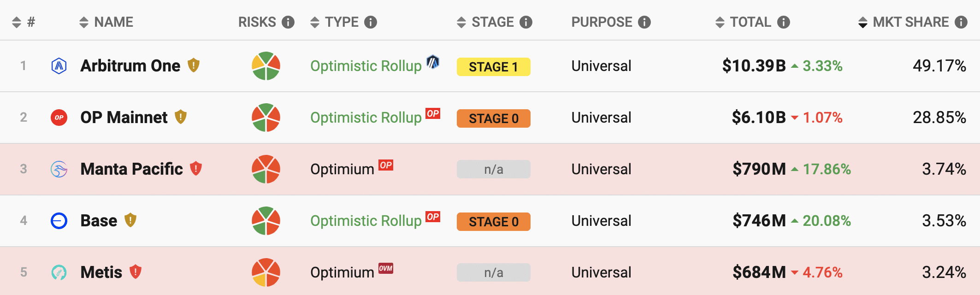The height and width of the screenshot is (295, 980).
Task: Click the Arbitrum One logo icon
Action: pyautogui.click(x=59, y=66)
